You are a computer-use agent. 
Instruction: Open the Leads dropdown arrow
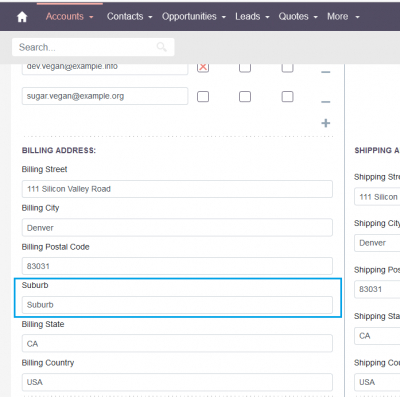tap(267, 17)
